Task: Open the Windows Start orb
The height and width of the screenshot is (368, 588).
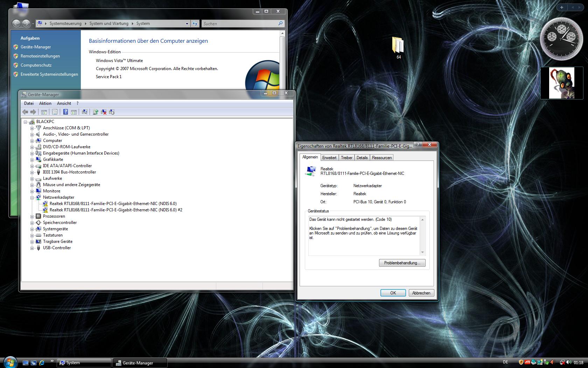Action: tap(10, 362)
